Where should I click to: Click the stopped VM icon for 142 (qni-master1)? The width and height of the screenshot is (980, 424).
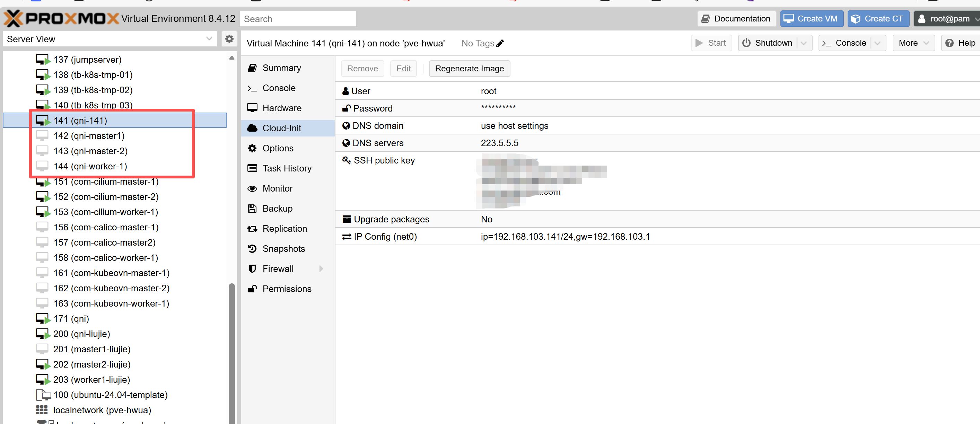point(42,136)
